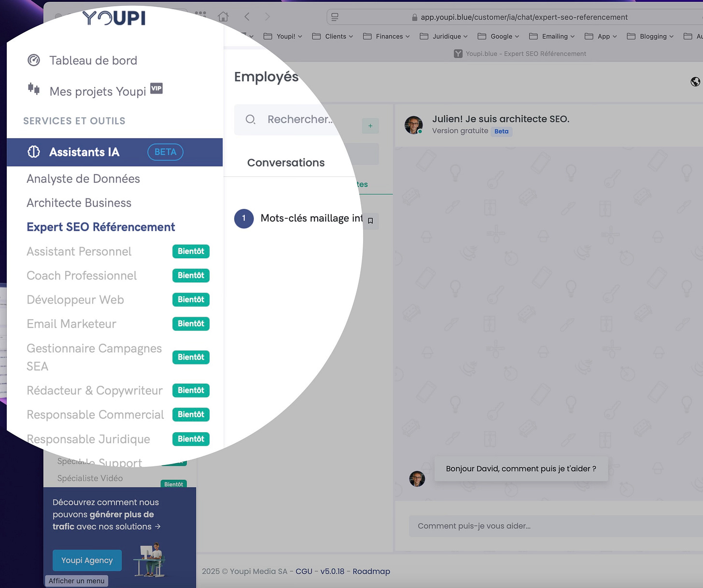The width and height of the screenshot is (703, 588).
Task: Open Tableau de bord in sidebar
Action: click(93, 60)
